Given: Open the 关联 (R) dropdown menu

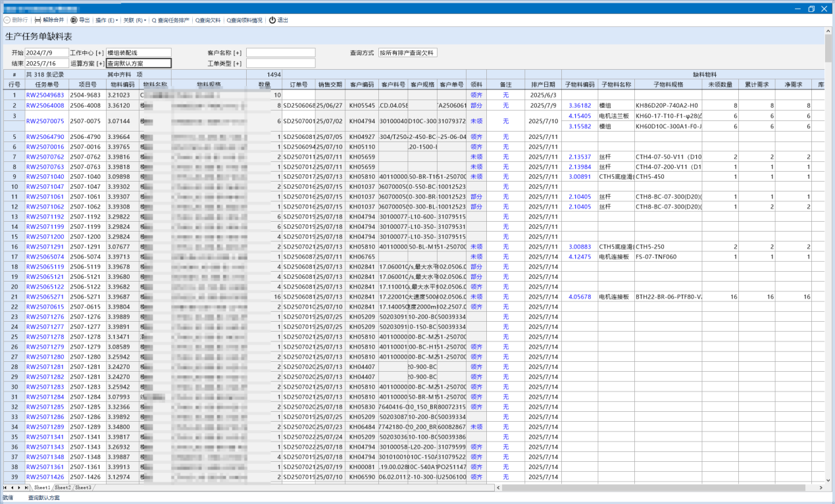Looking at the screenshot, I should pyautogui.click(x=134, y=20).
